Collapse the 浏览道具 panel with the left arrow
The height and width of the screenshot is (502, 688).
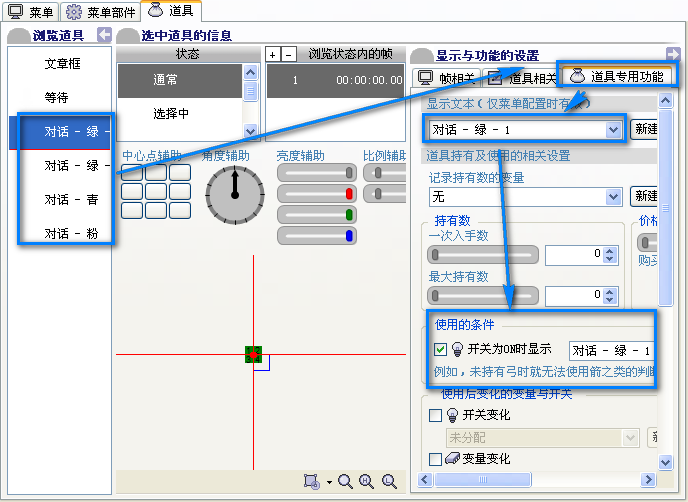[104, 34]
